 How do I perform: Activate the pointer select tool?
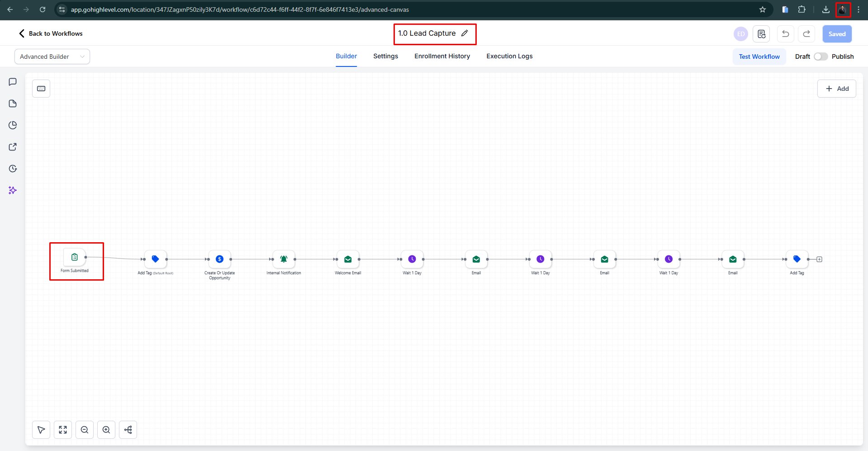pyautogui.click(x=41, y=430)
